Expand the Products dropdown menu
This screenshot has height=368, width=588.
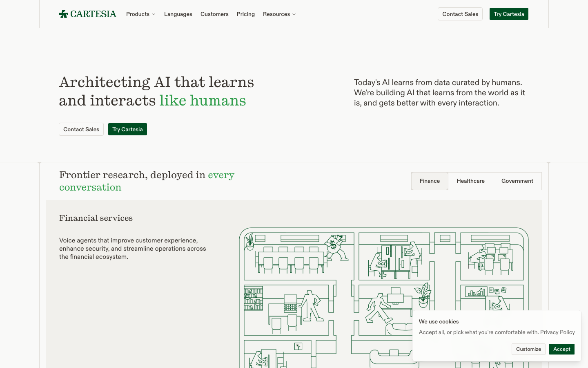click(141, 14)
